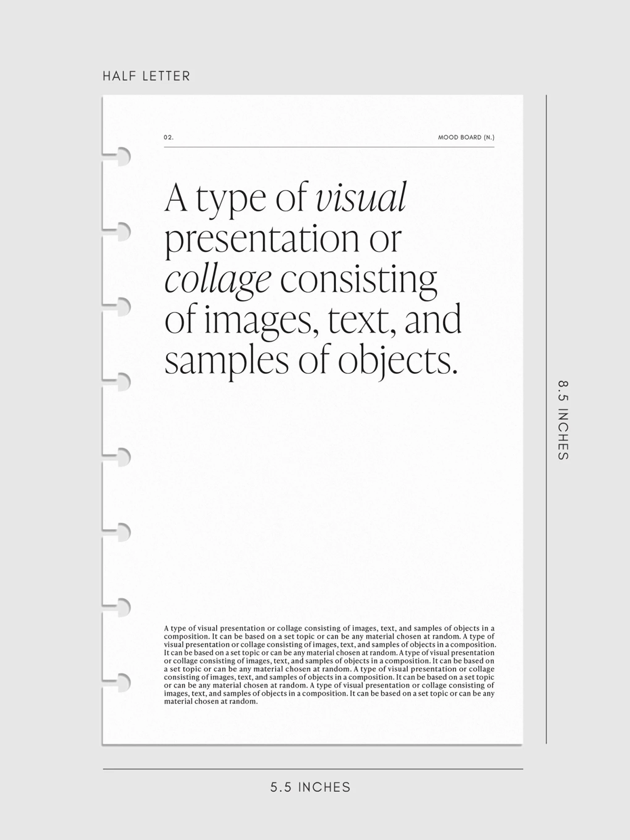Click the "HALF LETTER" size label
This screenshot has height=840, width=630.
point(146,76)
